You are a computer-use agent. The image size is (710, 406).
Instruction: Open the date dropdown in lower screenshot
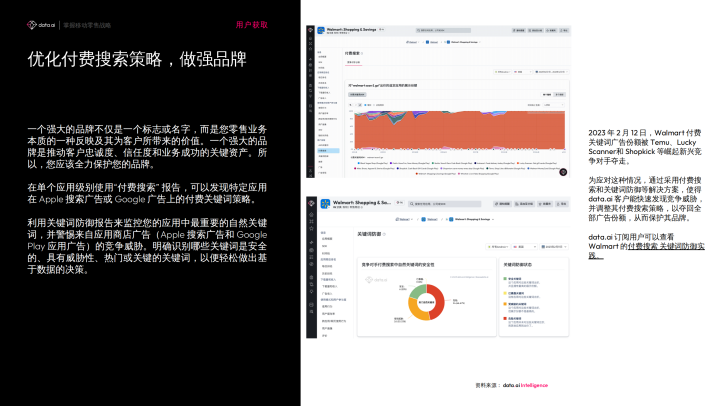pos(554,247)
